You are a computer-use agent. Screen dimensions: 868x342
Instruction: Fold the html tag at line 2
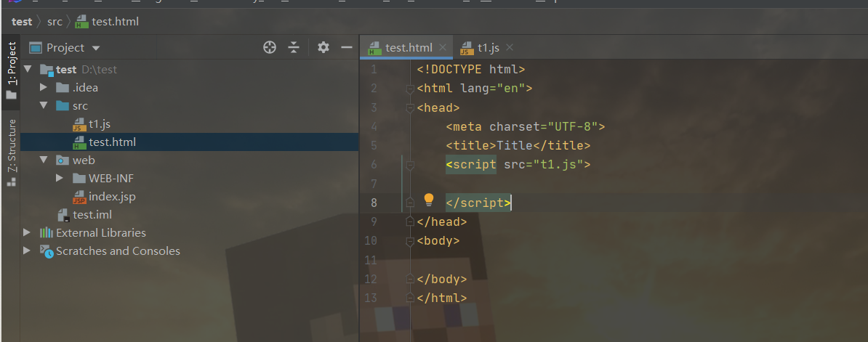tap(410, 89)
